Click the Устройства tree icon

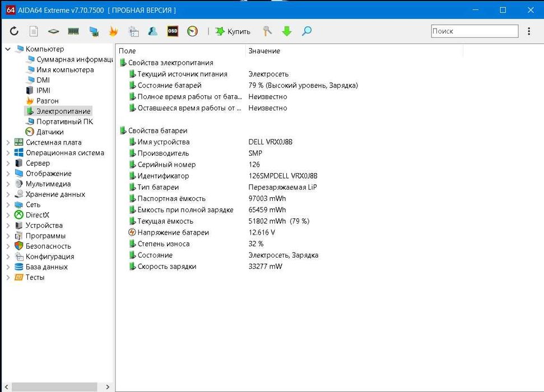(x=18, y=226)
